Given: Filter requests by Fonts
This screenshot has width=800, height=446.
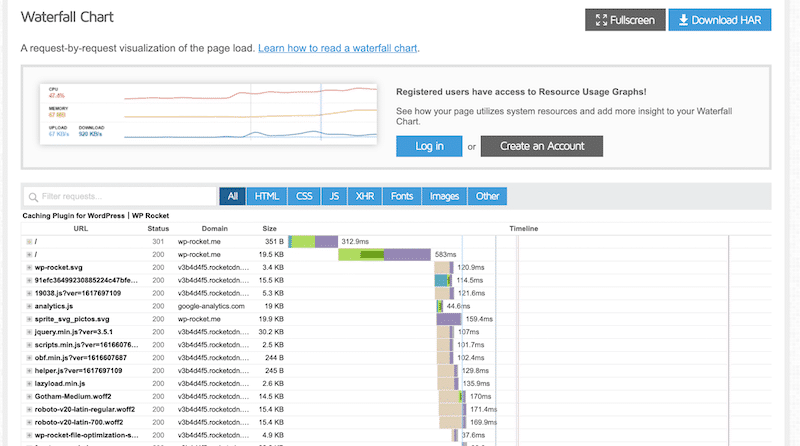Looking at the screenshot, I should tap(402, 196).
